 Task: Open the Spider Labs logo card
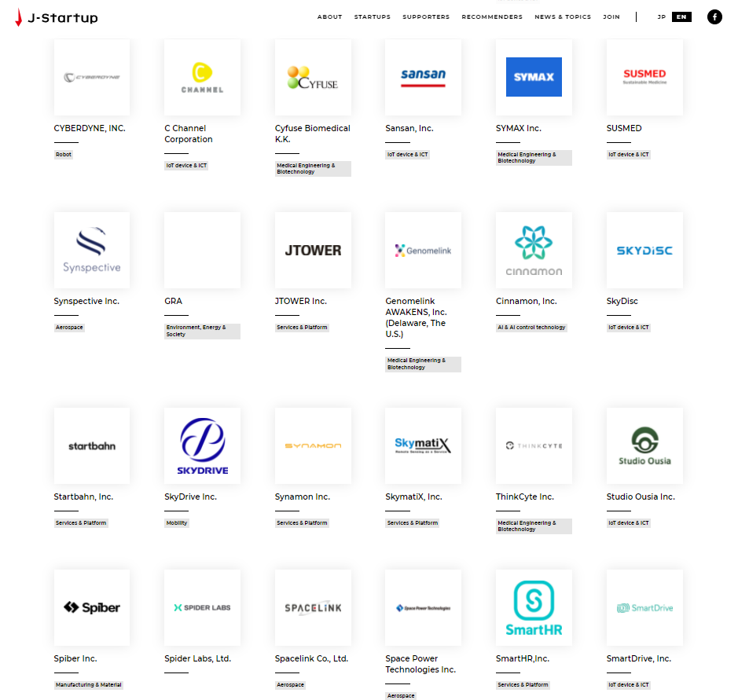click(203, 608)
